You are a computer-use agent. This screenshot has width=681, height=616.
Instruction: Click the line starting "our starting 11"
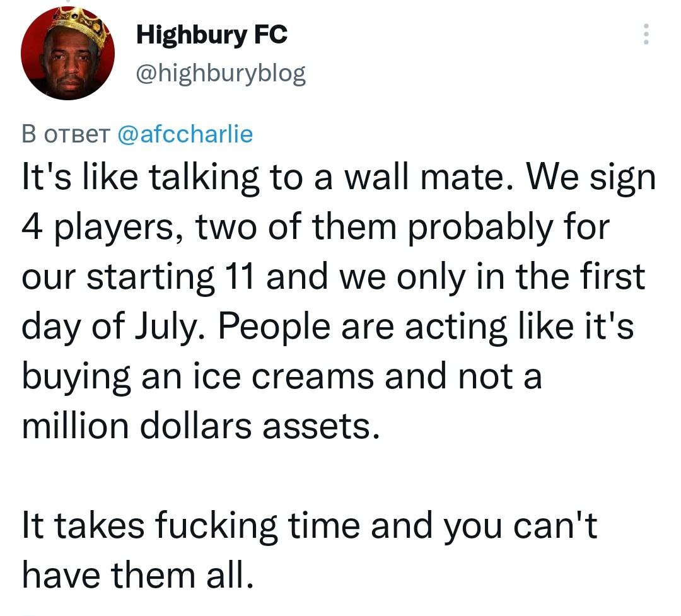tap(334, 277)
